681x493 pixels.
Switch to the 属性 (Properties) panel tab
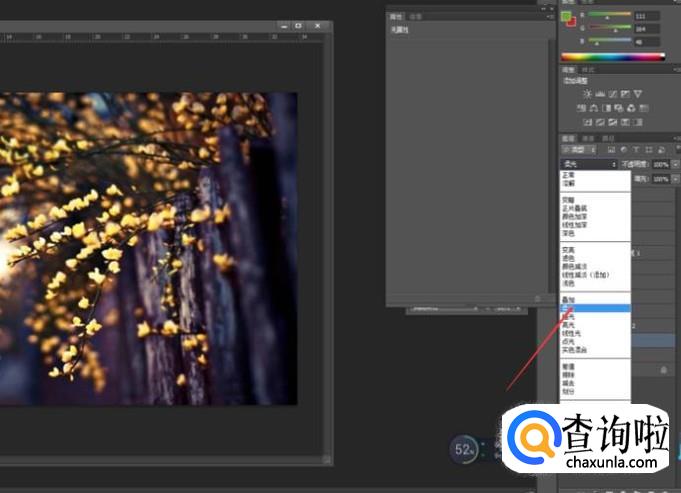(396, 16)
